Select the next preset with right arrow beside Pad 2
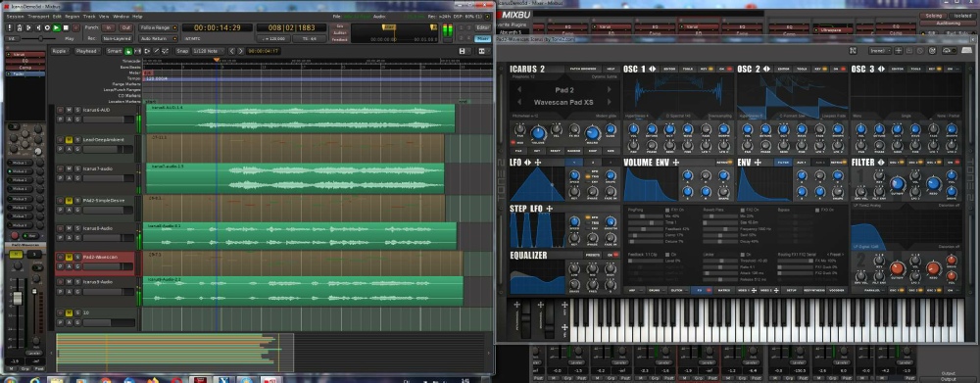This screenshot has height=383, width=980. (611, 89)
